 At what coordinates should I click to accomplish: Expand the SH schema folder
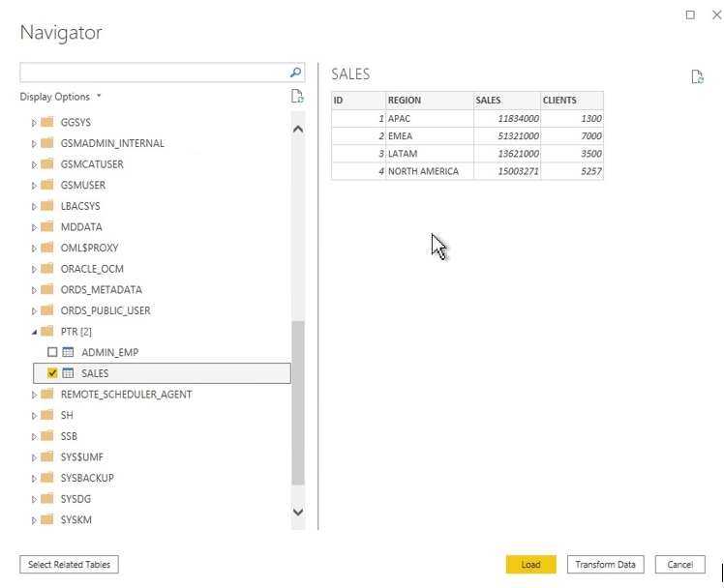34,416
